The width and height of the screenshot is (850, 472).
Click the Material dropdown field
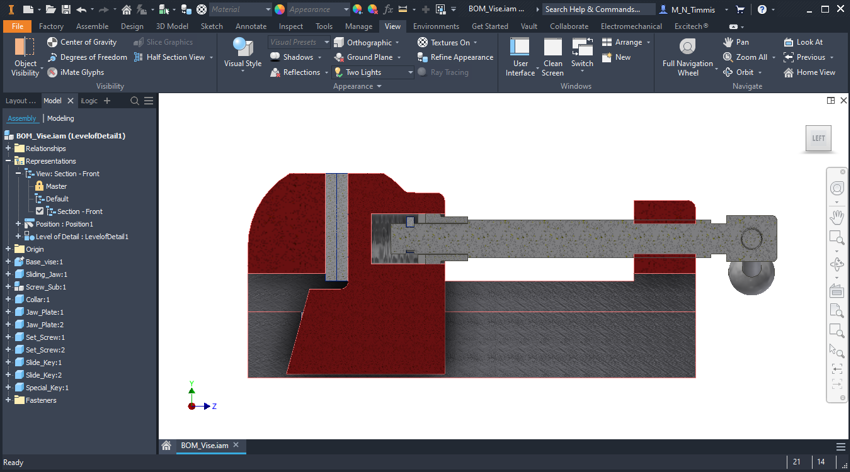[240, 9]
